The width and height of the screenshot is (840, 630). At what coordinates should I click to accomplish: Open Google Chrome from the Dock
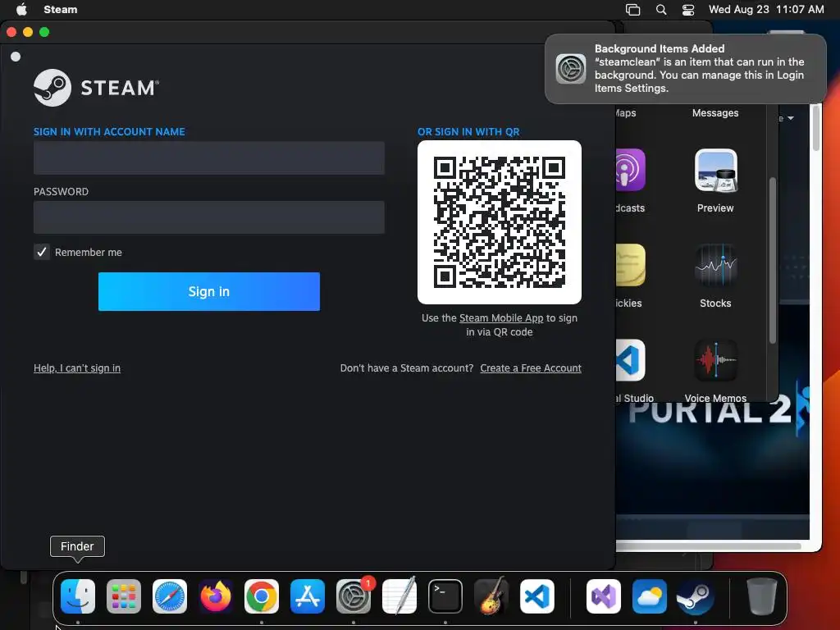(262, 596)
